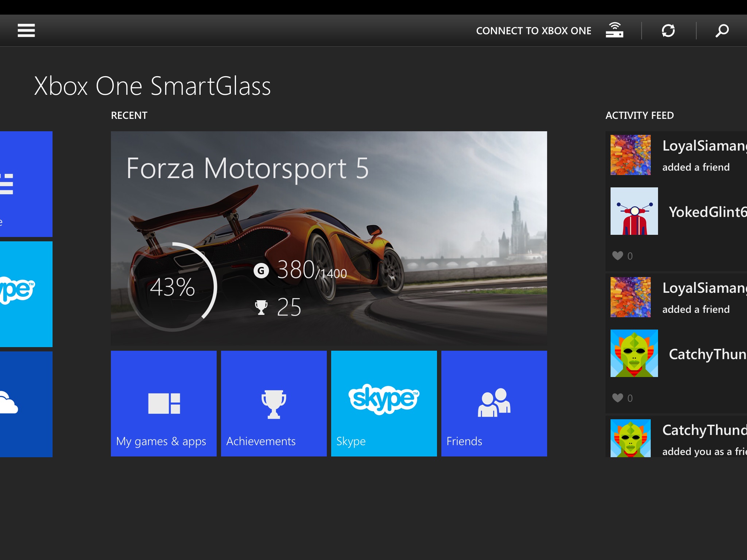Open the Forza Motorsport 5 tile
The height and width of the screenshot is (560, 747).
329,238
